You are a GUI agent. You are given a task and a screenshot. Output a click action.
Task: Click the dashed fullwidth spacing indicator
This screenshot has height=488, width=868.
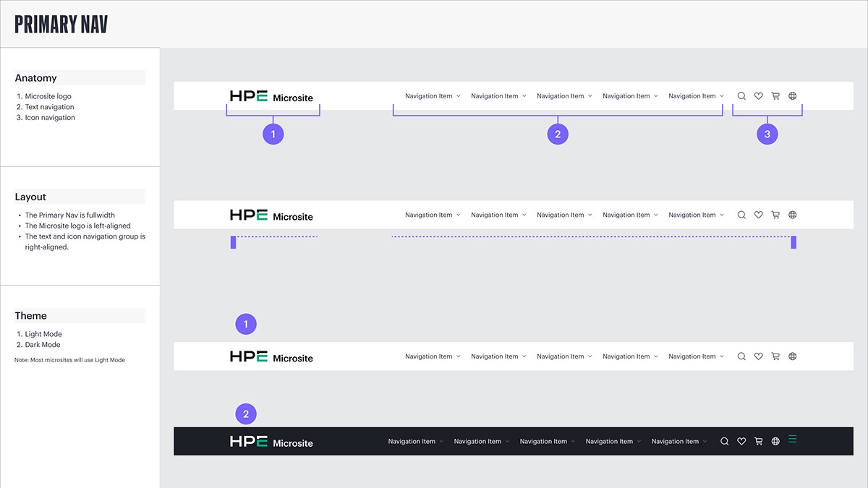pos(506,236)
